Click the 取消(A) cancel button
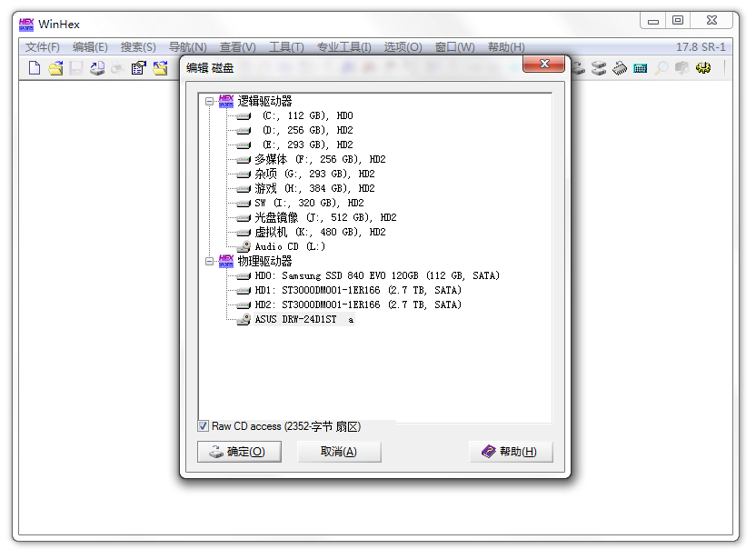This screenshot has height=559, width=756. (339, 452)
